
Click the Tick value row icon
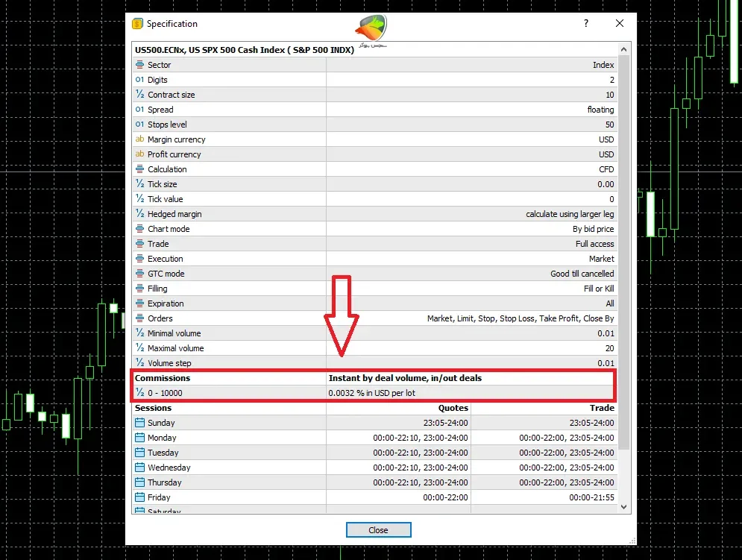(x=139, y=199)
